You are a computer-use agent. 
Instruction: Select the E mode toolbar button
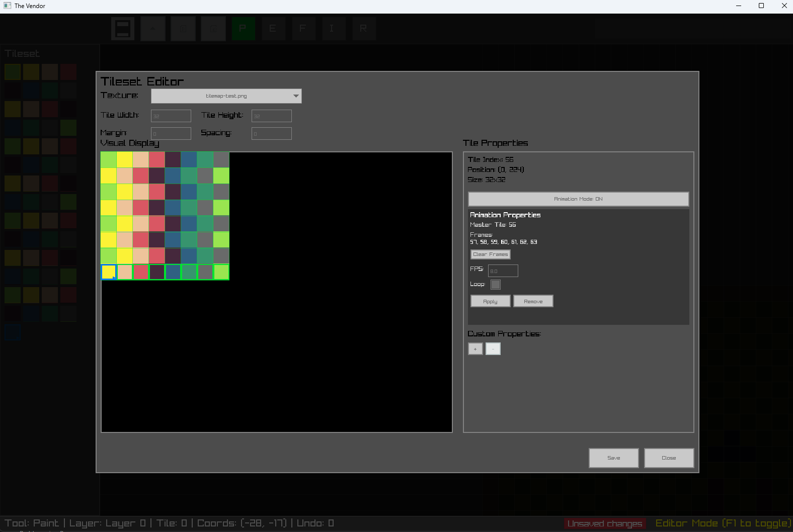pyautogui.click(x=273, y=29)
